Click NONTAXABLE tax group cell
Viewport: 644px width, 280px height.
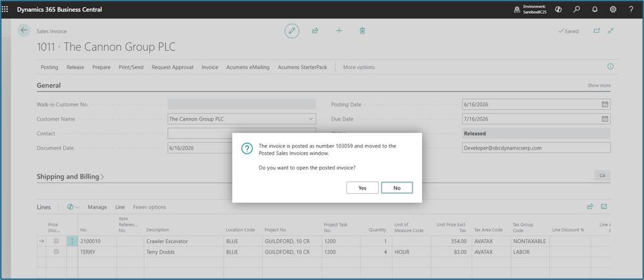(x=530, y=241)
